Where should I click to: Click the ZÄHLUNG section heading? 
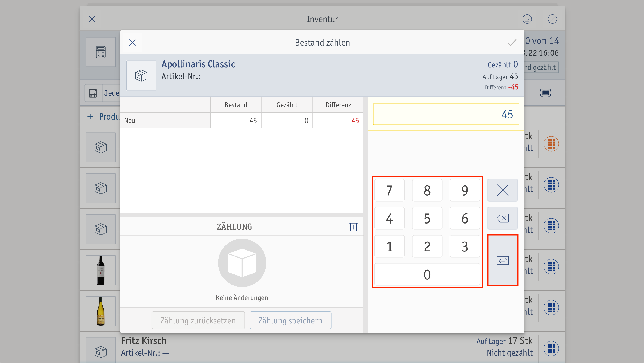pos(234,227)
